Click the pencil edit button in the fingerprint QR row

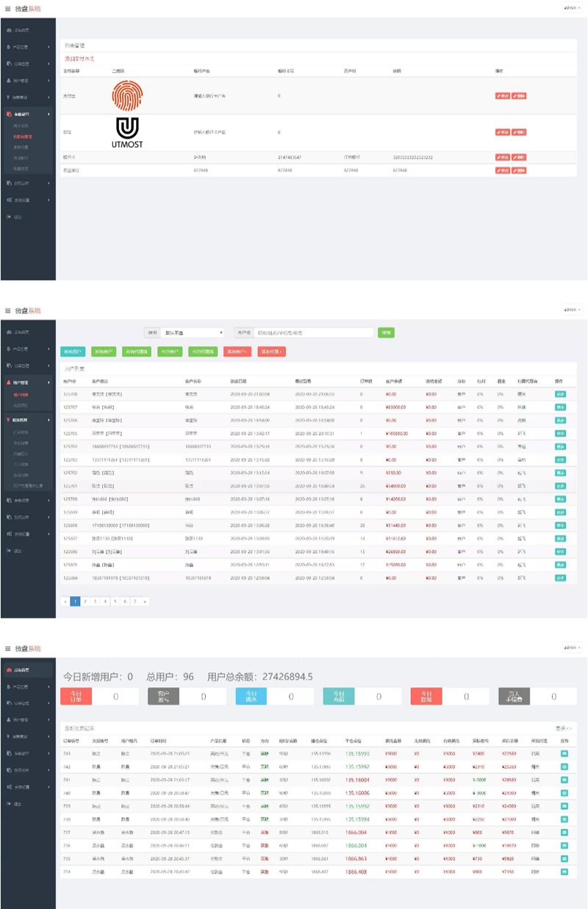point(503,96)
